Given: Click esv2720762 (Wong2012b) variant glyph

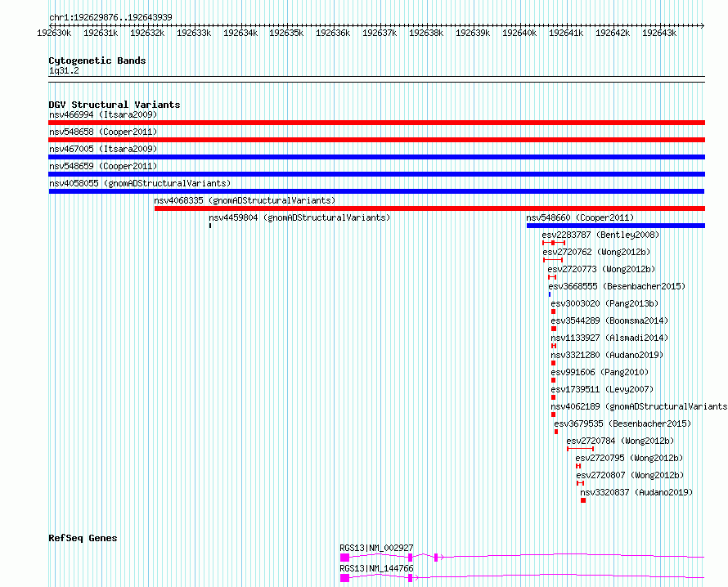Looking at the screenshot, I should coord(552,260).
